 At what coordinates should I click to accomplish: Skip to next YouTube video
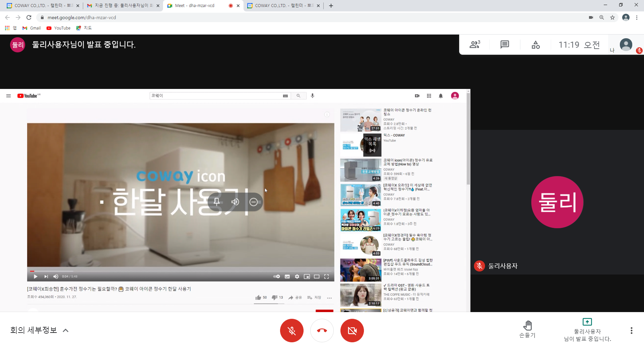(46, 277)
